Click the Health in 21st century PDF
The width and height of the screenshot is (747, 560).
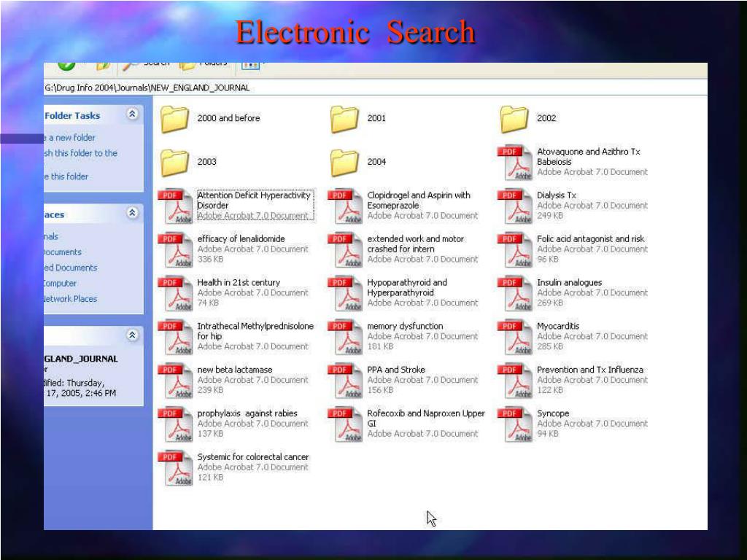click(x=175, y=294)
